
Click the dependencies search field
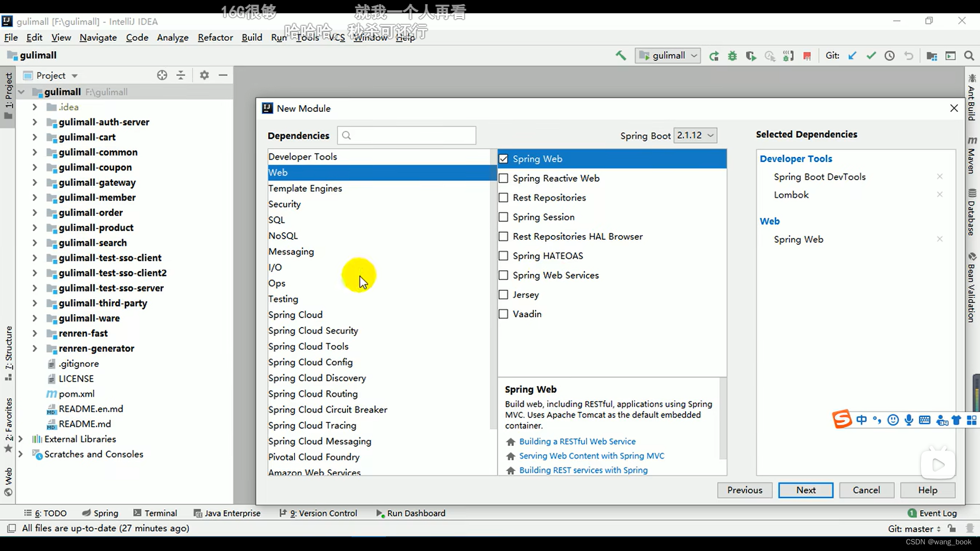click(406, 135)
